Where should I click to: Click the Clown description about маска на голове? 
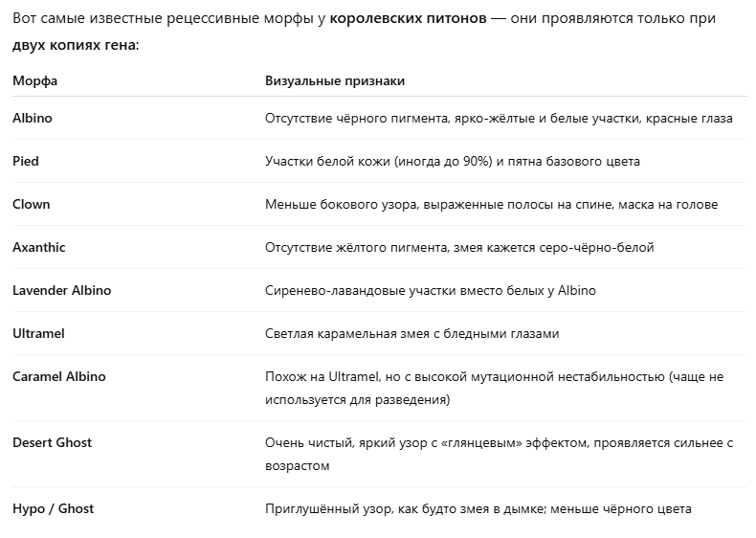click(x=491, y=205)
